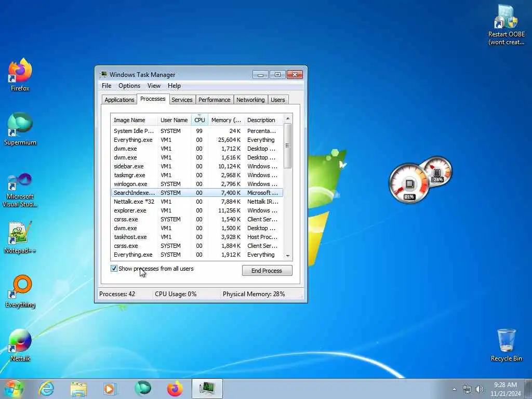Click the Task Manager taskbar button
This screenshot has height=399, width=532.
[x=207, y=389]
